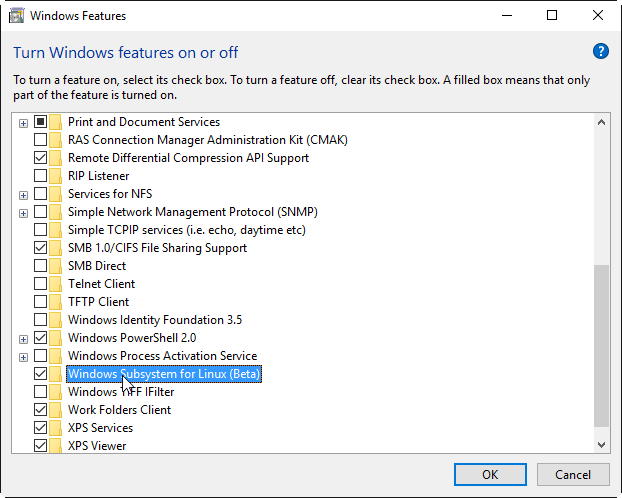Click folder icon next to RIP Listener
Image resolution: width=622 pixels, height=498 pixels.
tap(56, 176)
